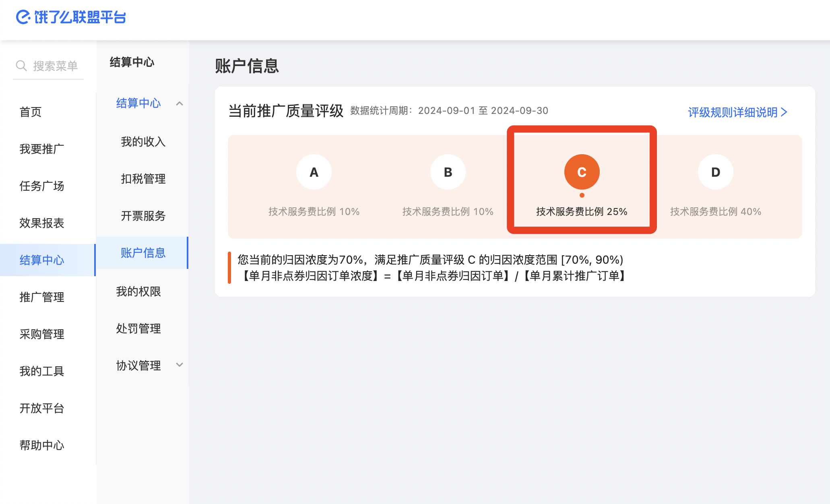
Task: Open 任务广场 sidebar item
Action: click(x=42, y=186)
